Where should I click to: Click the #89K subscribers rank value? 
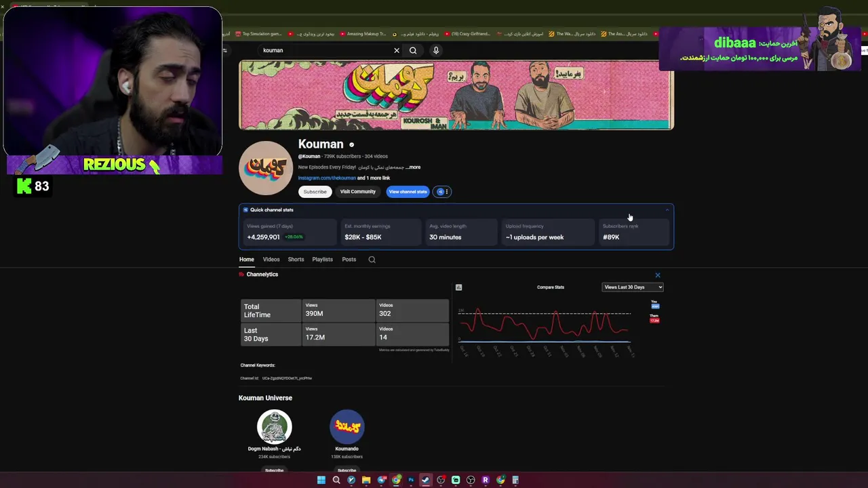[x=611, y=237]
